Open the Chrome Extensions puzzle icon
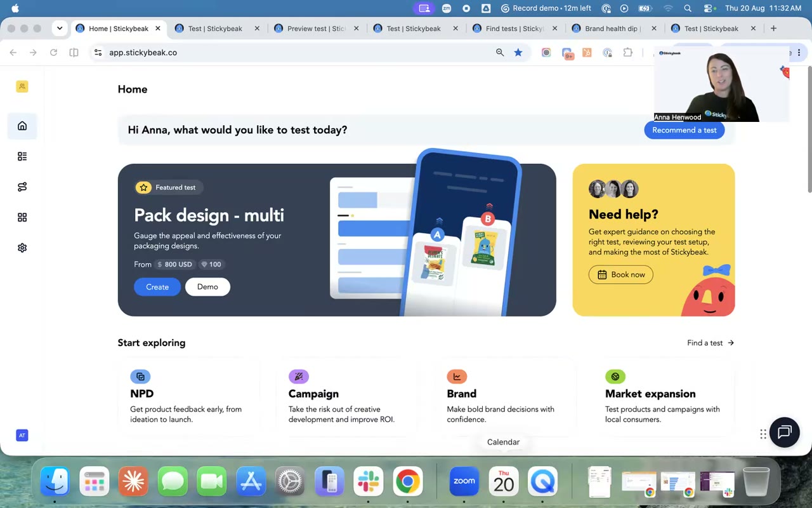The width and height of the screenshot is (812, 508). [628, 53]
